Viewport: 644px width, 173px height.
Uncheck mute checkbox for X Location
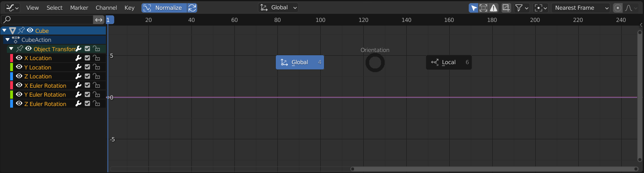[87, 58]
